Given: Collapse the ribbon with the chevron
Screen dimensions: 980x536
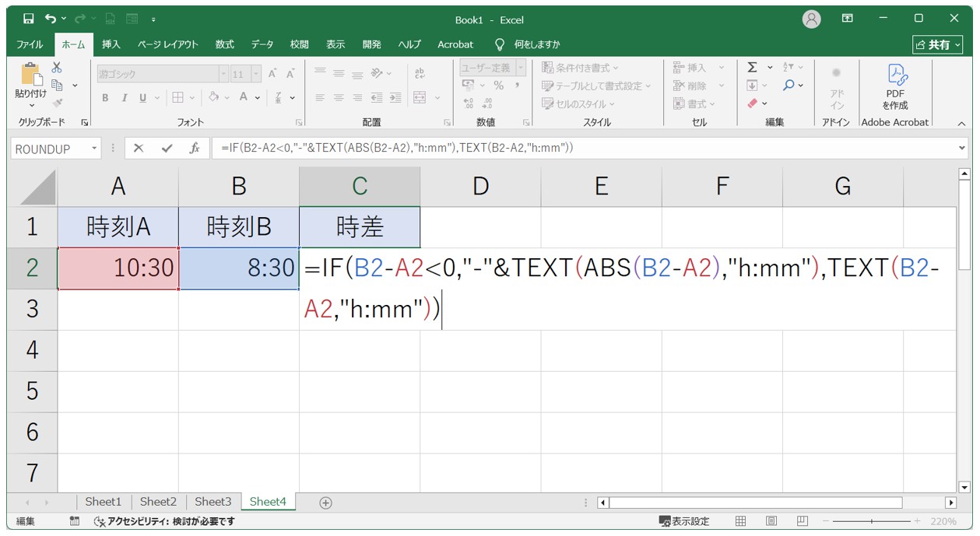Looking at the screenshot, I should point(961,123).
